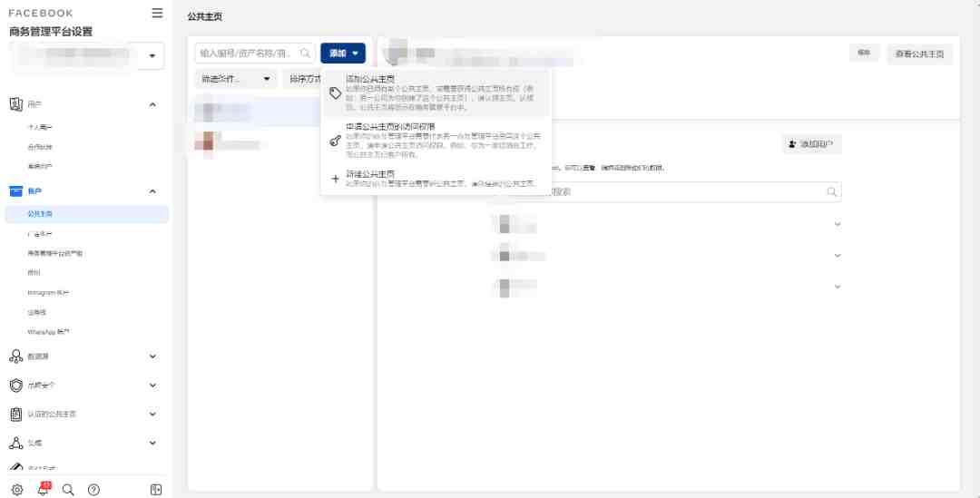This screenshot has width=980, height=498.
Task: Click the person icon in 添加用户 button
Action: (x=792, y=144)
